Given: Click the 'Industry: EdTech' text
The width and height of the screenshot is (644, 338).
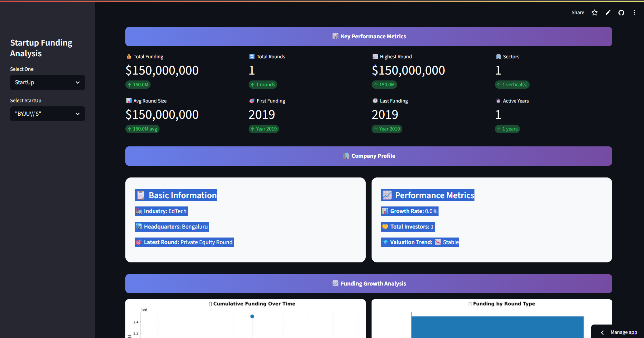Looking at the screenshot, I should [165, 211].
